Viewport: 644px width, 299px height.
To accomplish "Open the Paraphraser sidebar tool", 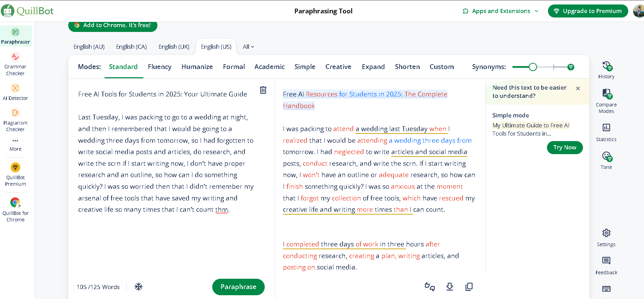I will 15,36.
